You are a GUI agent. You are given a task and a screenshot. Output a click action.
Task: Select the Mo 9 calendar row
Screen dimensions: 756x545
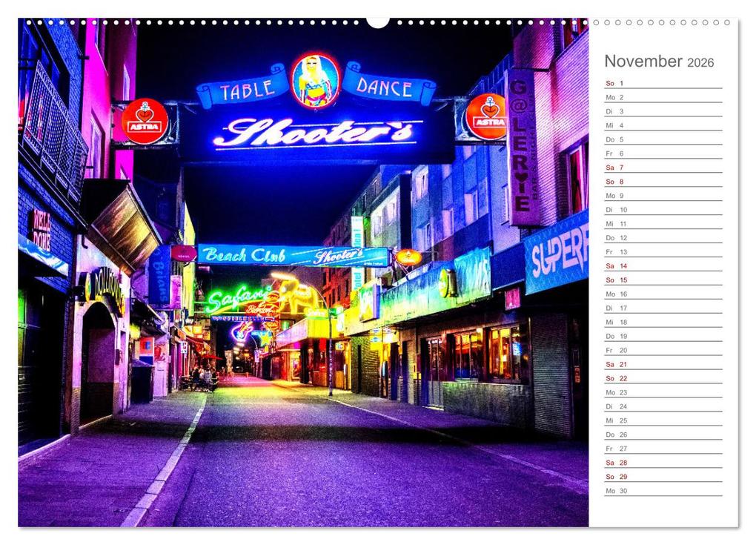[x=663, y=195]
